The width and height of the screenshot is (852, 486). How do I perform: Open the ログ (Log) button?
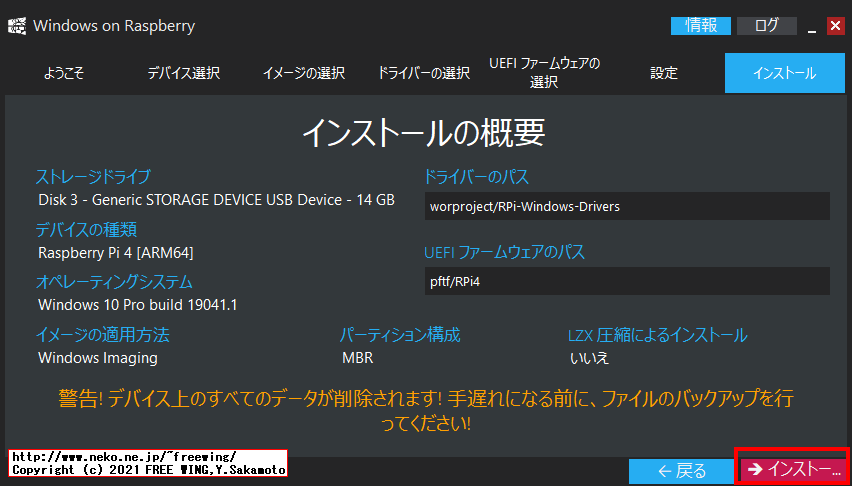click(x=767, y=26)
